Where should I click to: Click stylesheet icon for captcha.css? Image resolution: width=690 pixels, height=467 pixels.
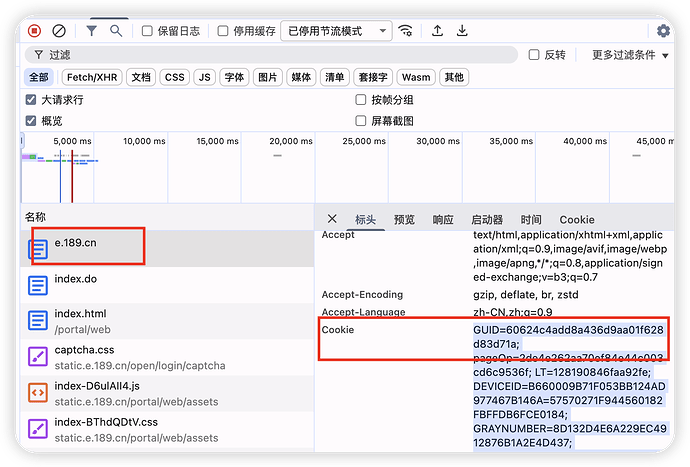point(38,357)
